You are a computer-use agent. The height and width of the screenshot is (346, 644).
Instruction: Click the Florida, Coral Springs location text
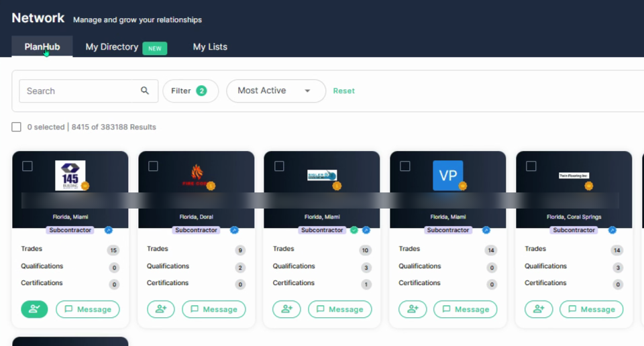tap(574, 217)
